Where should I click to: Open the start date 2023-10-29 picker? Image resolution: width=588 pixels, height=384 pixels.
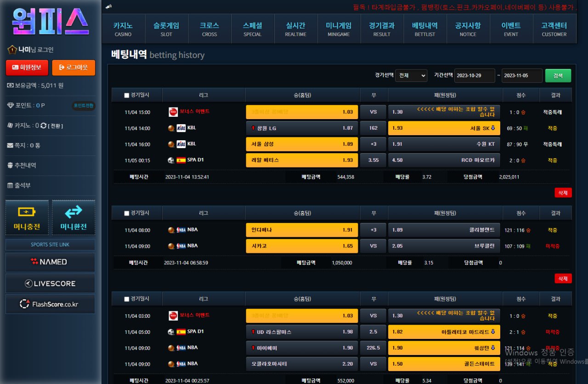coord(474,75)
